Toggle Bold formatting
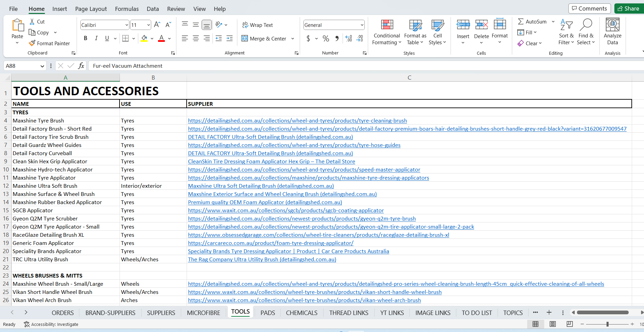644x332 pixels. point(85,38)
